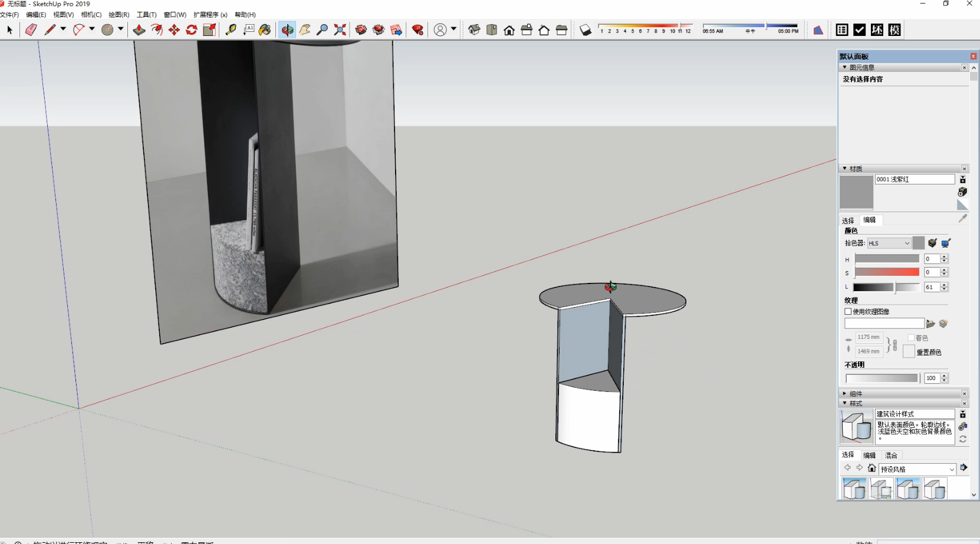Viewport: 980px width, 544px height.
Task: Collapse the Materials panel section
Action: tap(844, 169)
